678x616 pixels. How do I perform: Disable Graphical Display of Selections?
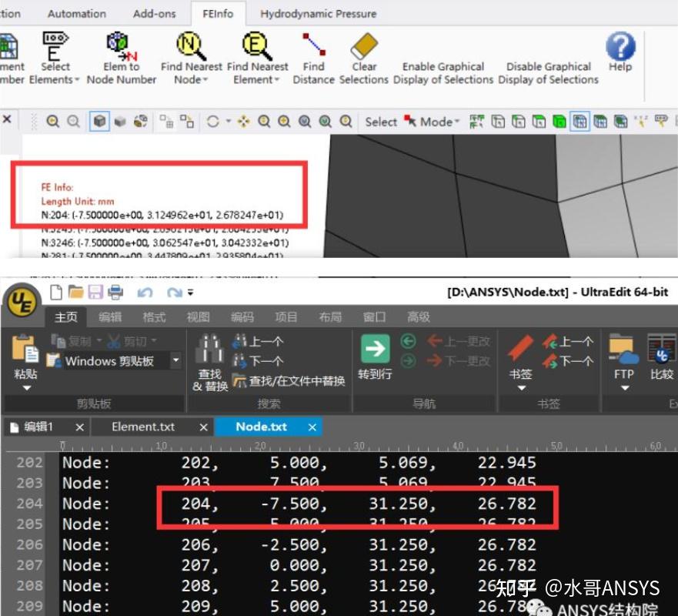[x=548, y=73]
